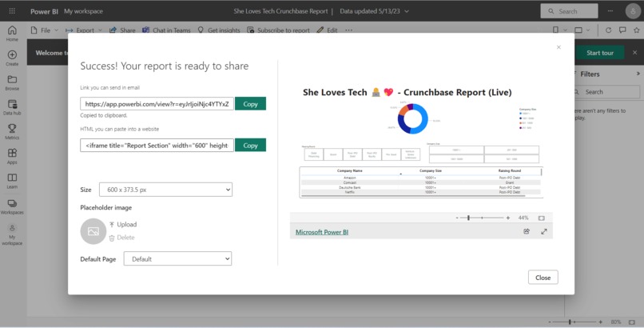Open Workspaces in the sidebar
This screenshot has width=644, height=328.
(x=12, y=206)
